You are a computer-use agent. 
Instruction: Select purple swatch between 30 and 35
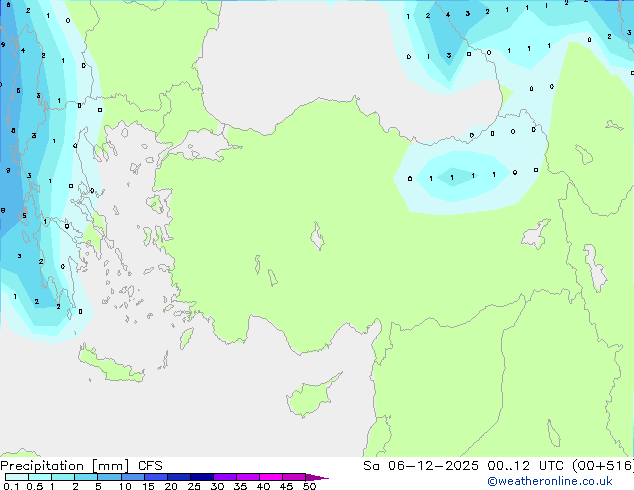coord(225,477)
